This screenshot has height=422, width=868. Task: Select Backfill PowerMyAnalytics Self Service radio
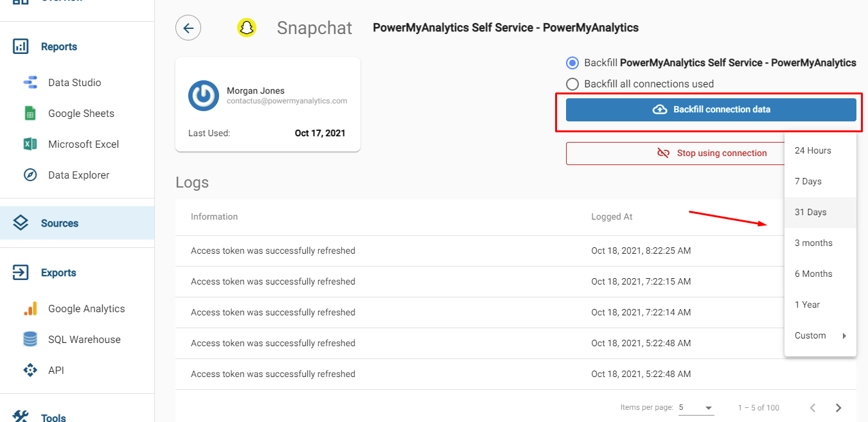[x=572, y=63]
